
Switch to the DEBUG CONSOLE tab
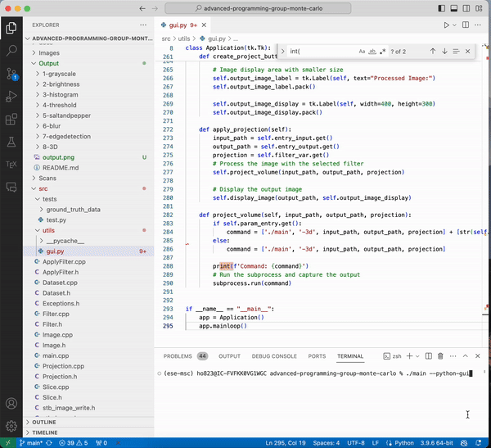[274, 356]
